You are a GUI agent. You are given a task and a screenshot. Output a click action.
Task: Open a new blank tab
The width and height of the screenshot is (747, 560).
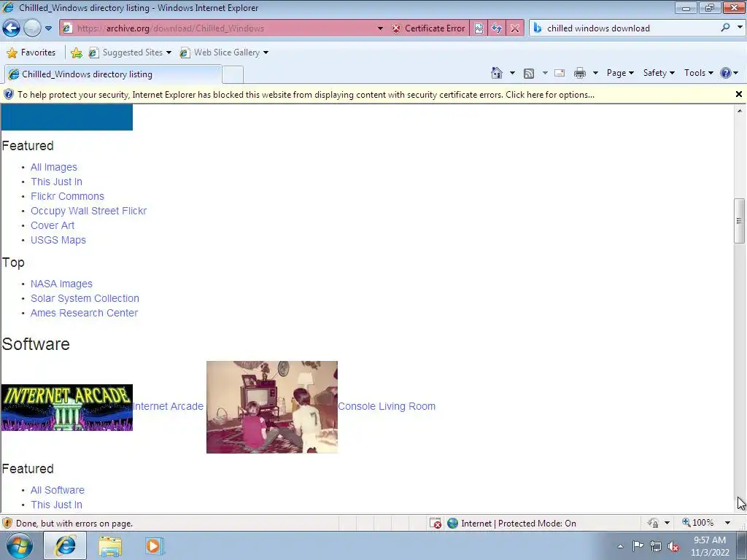click(x=233, y=75)
